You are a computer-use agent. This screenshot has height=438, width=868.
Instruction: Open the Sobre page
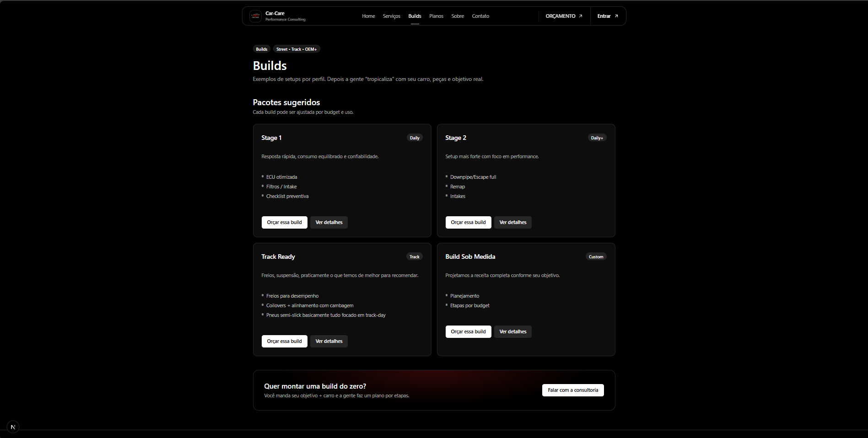(458, 16)
